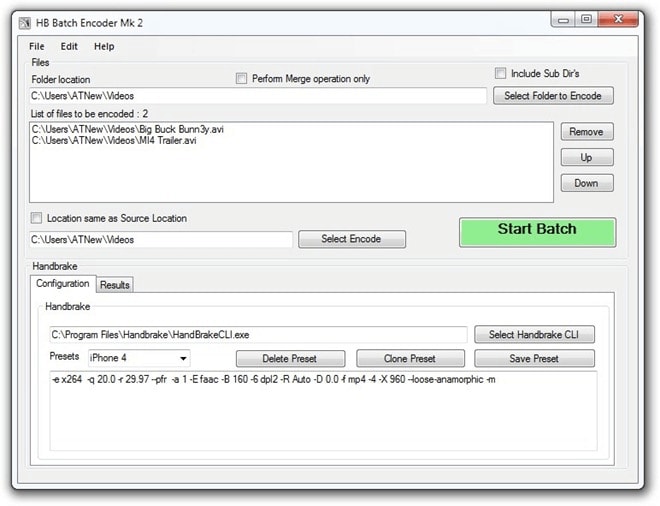Close the HB Batch Encoder window

pyautogui.click(x=618, y=20)
